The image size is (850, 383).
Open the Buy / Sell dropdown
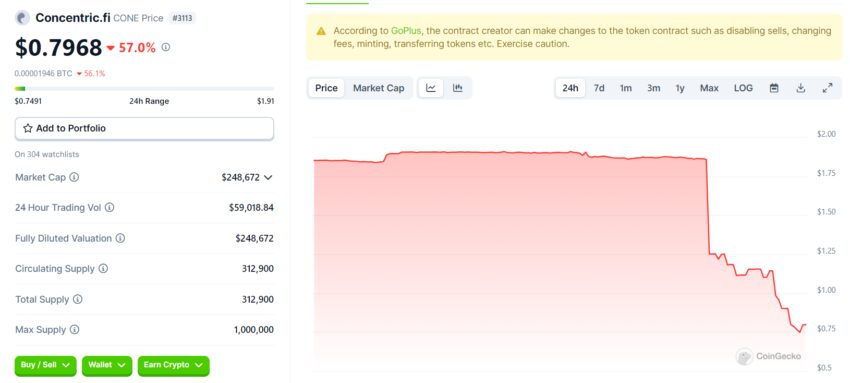click(46, 366)
